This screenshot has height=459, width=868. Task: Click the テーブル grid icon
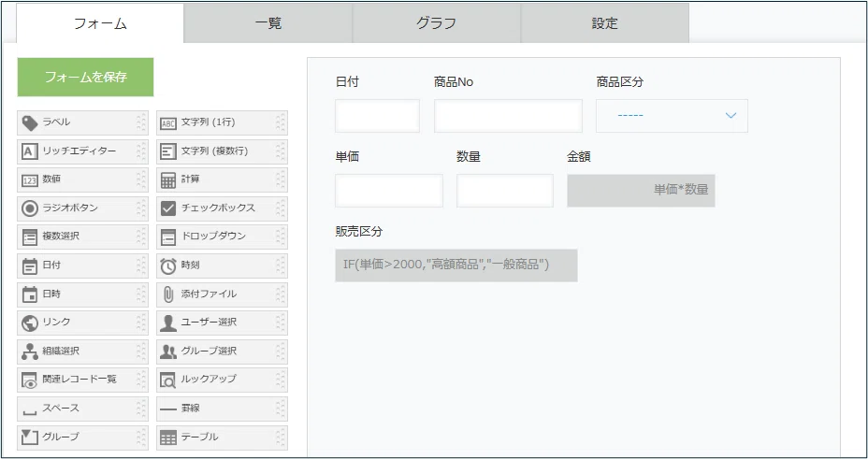click(x=168, y=438)
